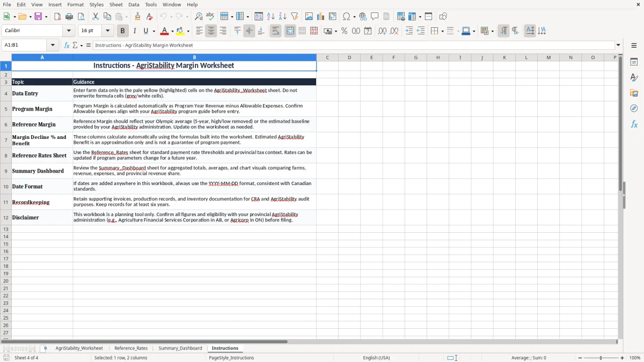Sort descending
The height and width of the screenshot is (362, 644).
click(x=283, y=17)
